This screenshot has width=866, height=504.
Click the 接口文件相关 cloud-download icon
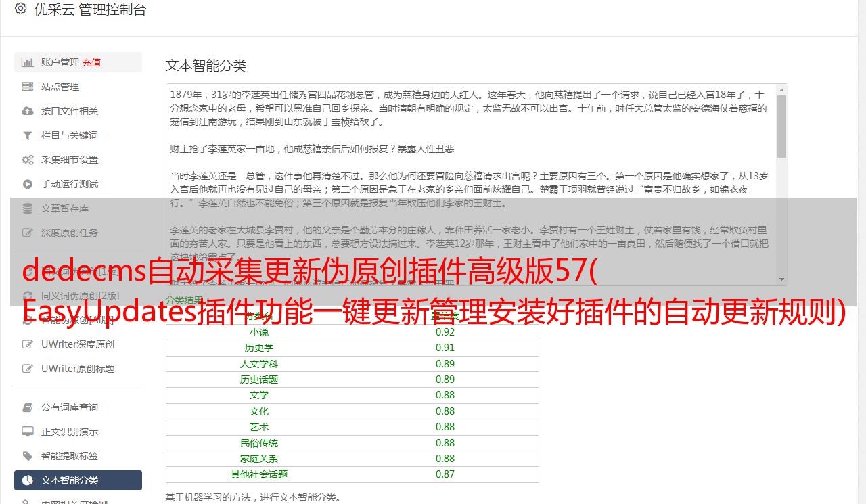[28, 111]
